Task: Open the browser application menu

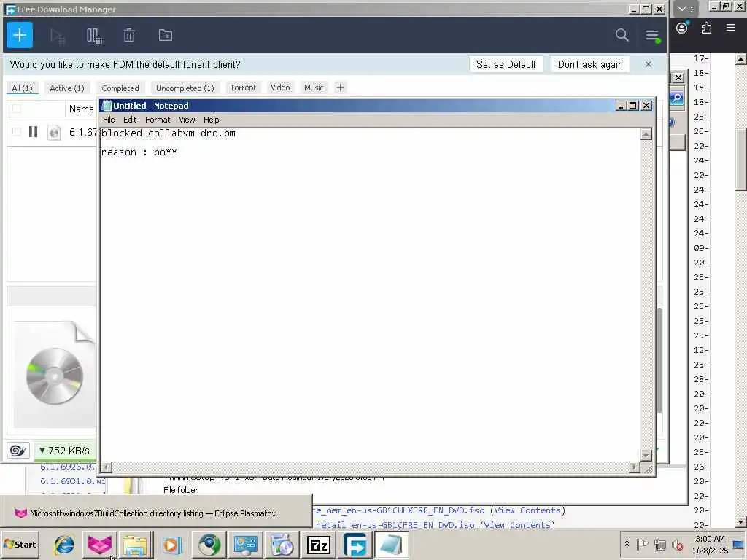Action: 731,28
